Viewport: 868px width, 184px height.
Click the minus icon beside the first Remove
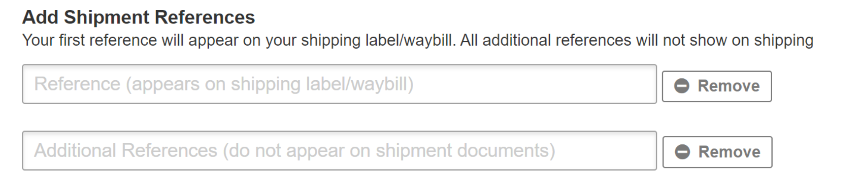[682, 86]
